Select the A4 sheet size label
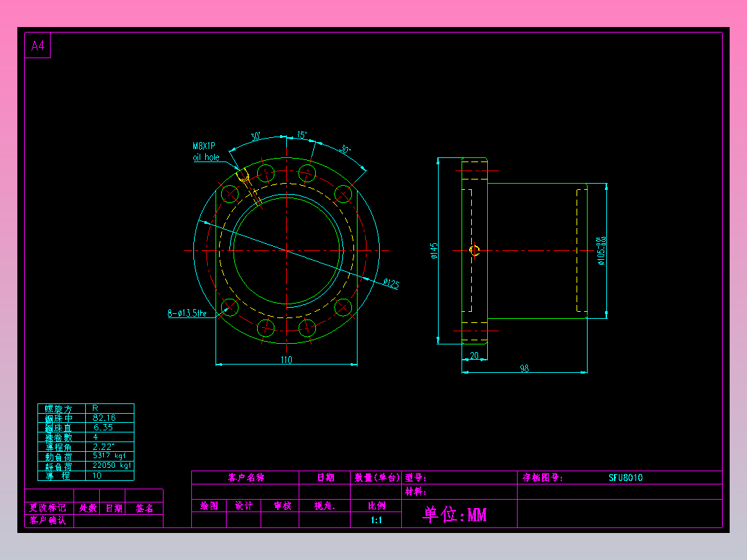 click(x=37, y=46)
